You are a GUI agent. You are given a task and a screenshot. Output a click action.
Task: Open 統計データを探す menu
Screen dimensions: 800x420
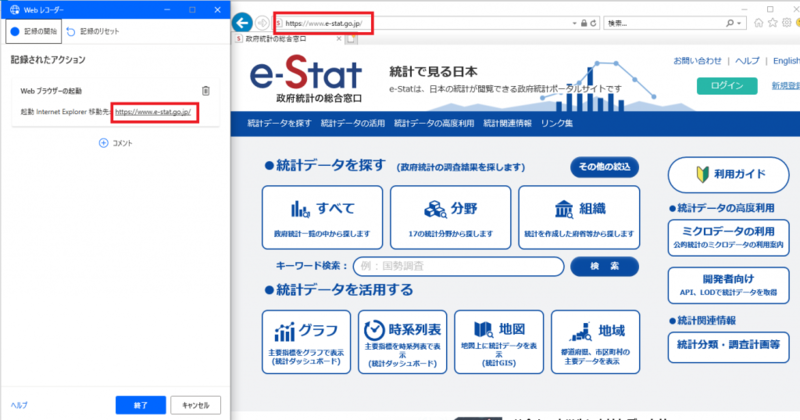pyautogui.click(x=279, y=123)
